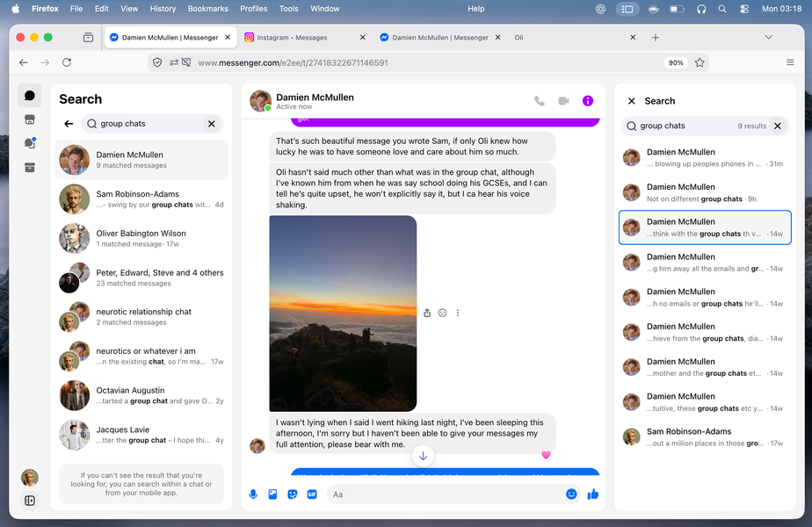Close the in-conversation Search panel

click(631, 101)
